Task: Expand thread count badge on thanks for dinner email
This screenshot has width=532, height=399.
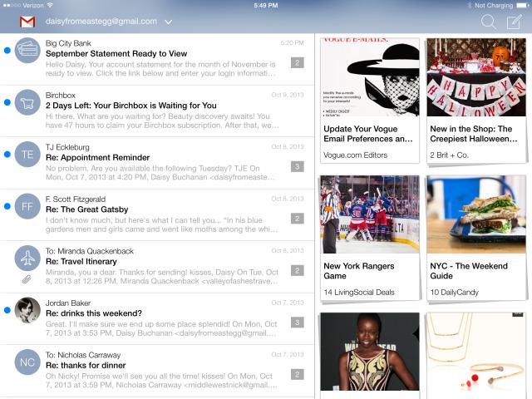Action: pos(298,375)
